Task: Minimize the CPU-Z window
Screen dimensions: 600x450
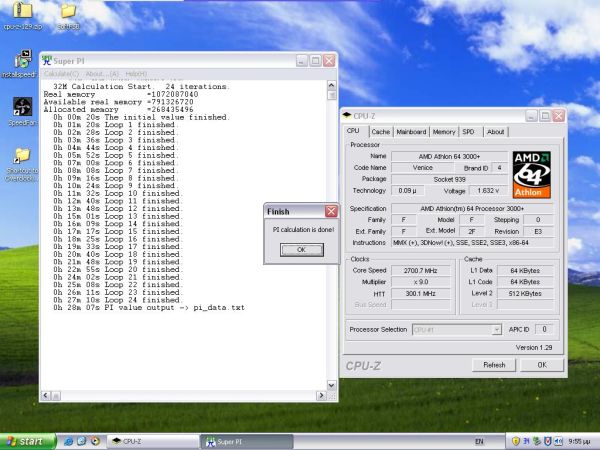Action: coord(531,116)
